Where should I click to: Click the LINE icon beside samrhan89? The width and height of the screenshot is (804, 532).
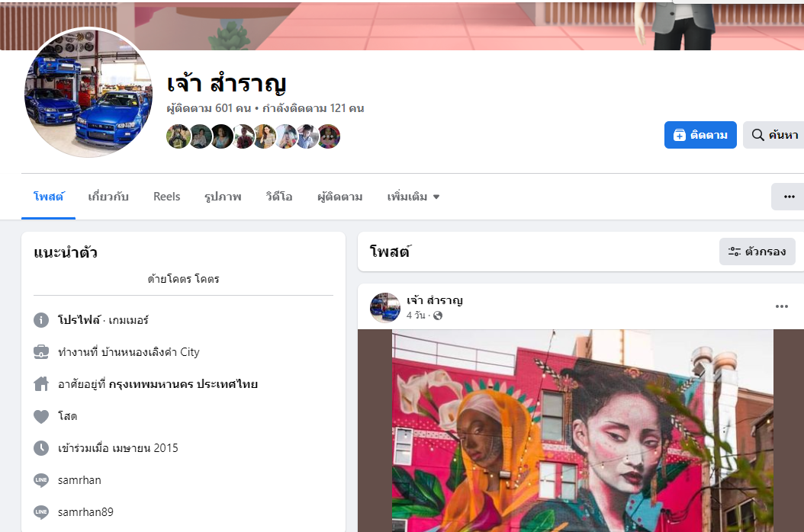pos(41,511)
